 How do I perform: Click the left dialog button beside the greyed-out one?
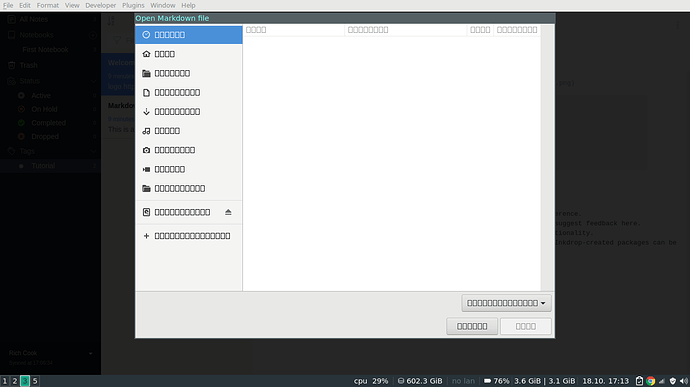472,326
